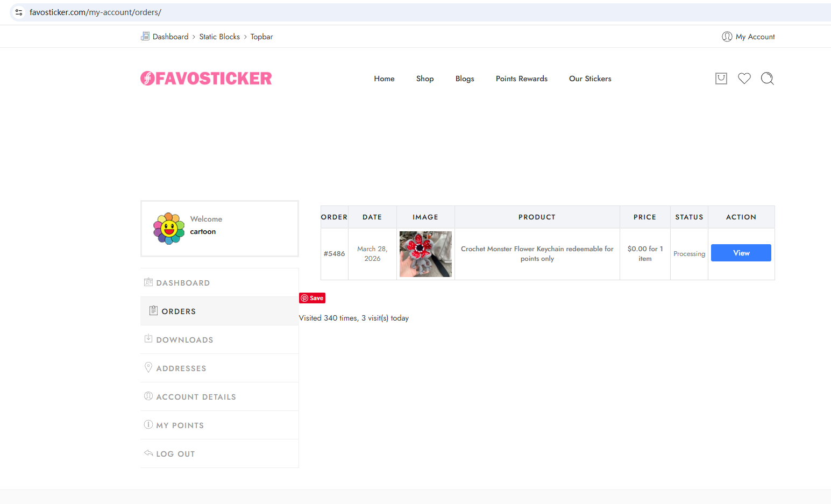Open My Points in sidebar
Screen dimensions: 831x504
click(x=180, y=425)
